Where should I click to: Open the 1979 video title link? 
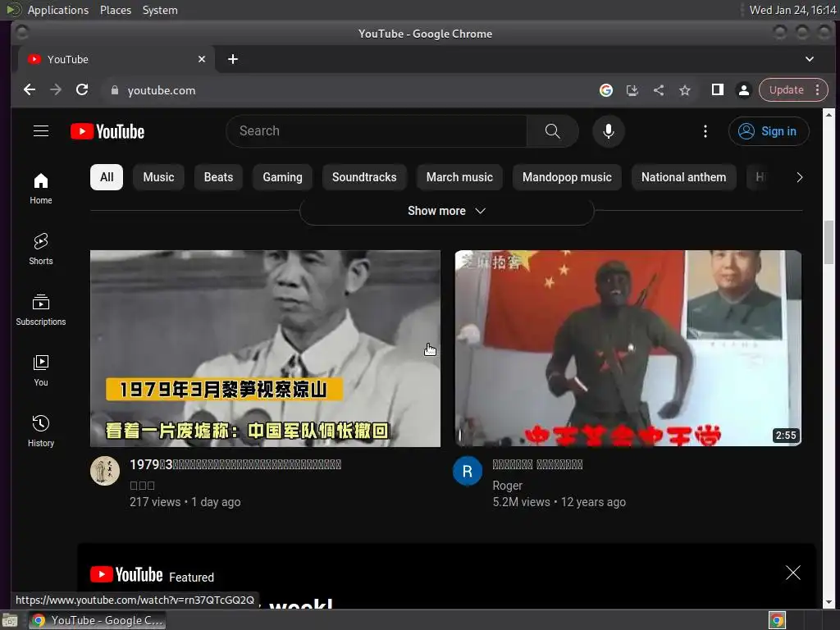pos(235,464)
